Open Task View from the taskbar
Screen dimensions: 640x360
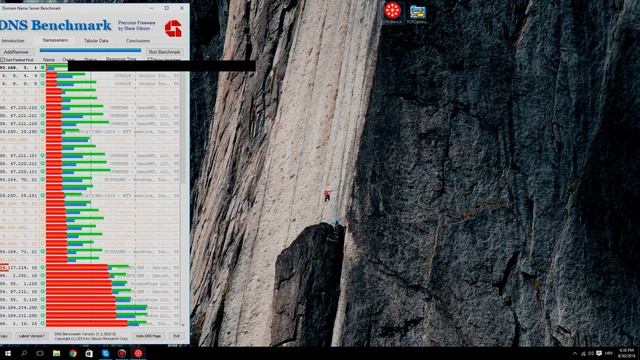point(40,353)
